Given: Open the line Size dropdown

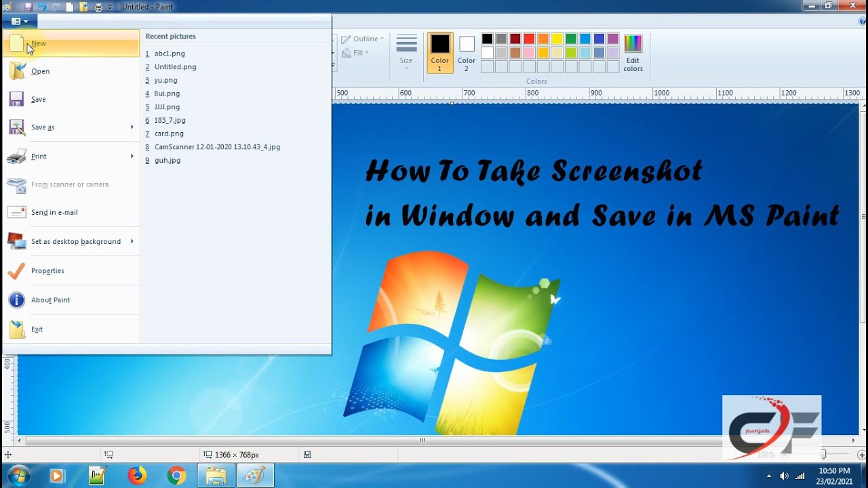Looking at the screenshot, I should [406, 52].
